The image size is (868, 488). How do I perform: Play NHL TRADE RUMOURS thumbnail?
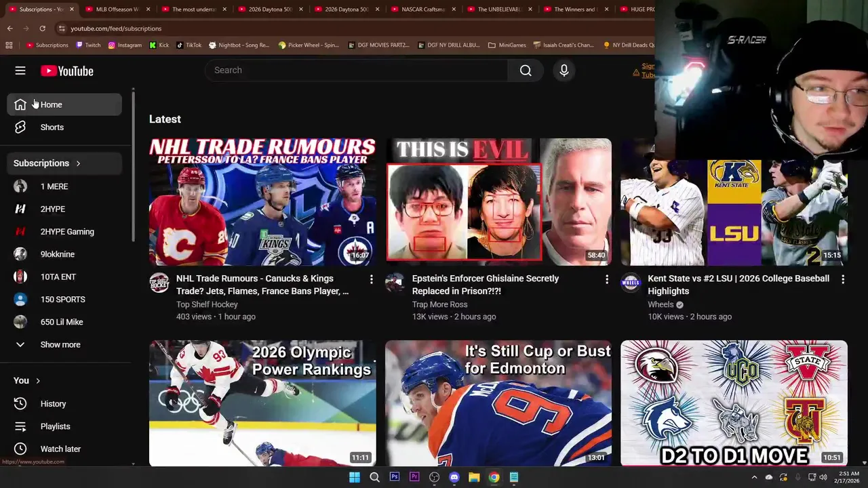coord(262,202)
